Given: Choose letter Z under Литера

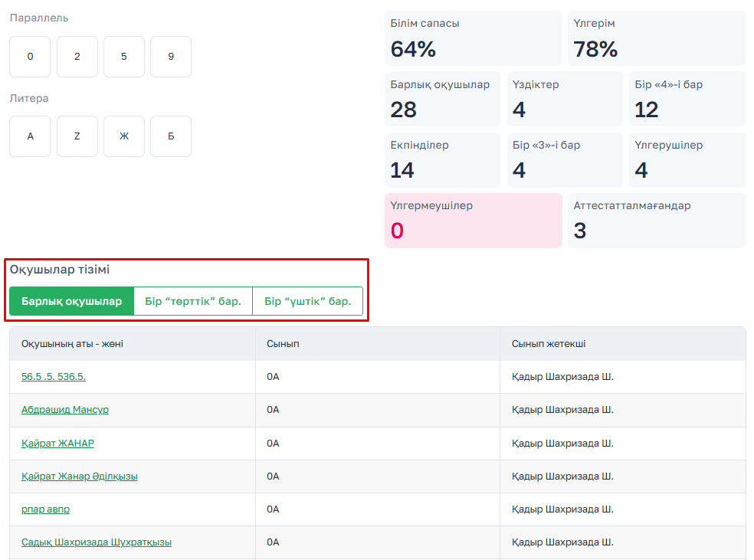Looking at the screenshot, I should (x=77, y=136).
